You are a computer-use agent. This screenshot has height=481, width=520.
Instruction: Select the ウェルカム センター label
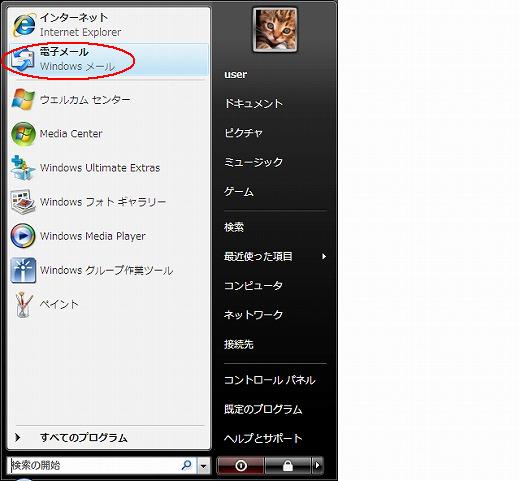point(85,99)
